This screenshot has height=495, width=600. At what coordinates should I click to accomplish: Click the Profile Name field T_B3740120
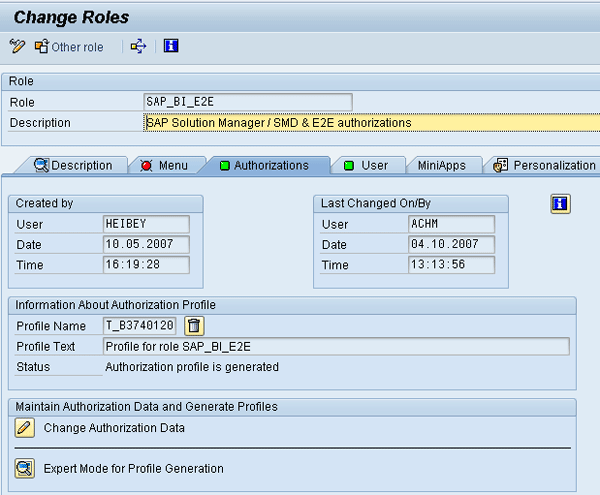[x=141, y=325]
